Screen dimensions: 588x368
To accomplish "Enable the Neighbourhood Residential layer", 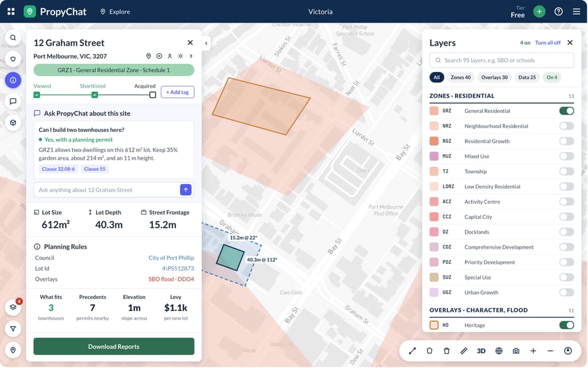I will [566, 126].
